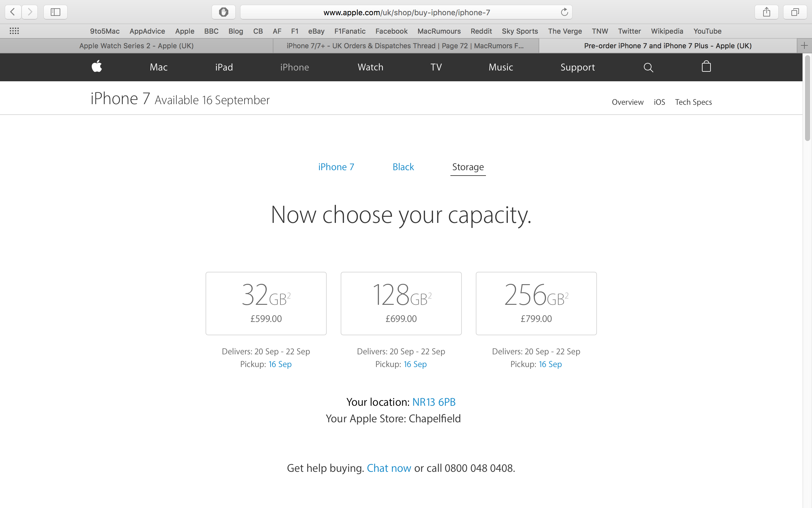Open the Facebook bookmark

pyautogui.click(x=391, y=31)
